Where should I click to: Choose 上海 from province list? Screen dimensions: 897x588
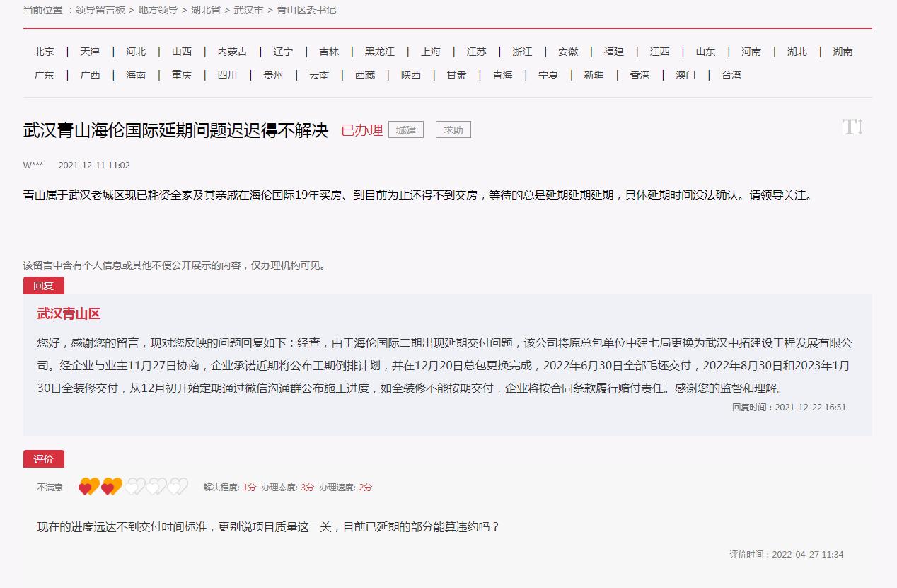click(431, 52)
